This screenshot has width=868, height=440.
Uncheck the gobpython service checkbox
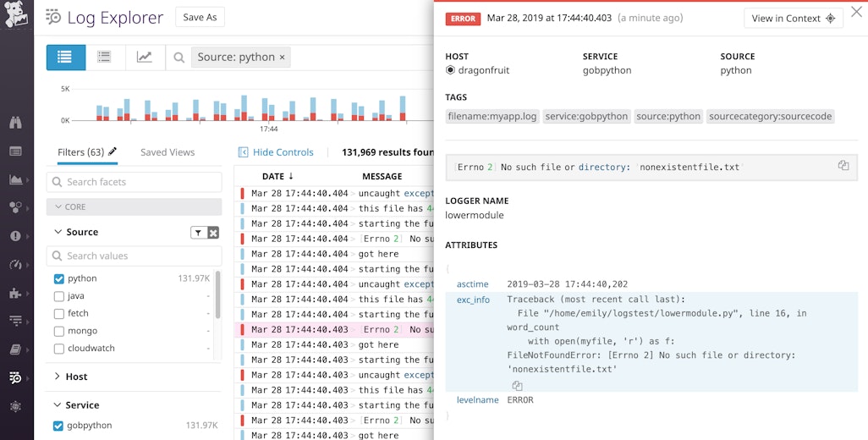coord(58,426)
